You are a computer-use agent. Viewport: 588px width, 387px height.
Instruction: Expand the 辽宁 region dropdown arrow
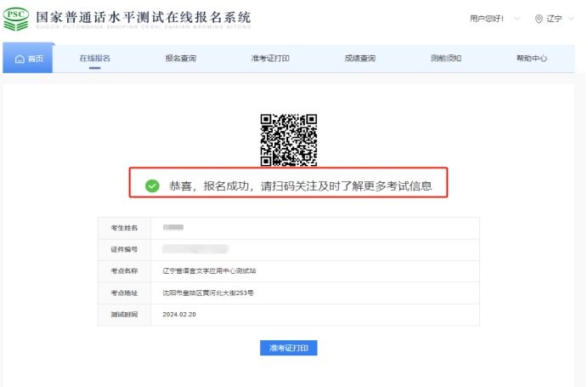coord(571,19)
